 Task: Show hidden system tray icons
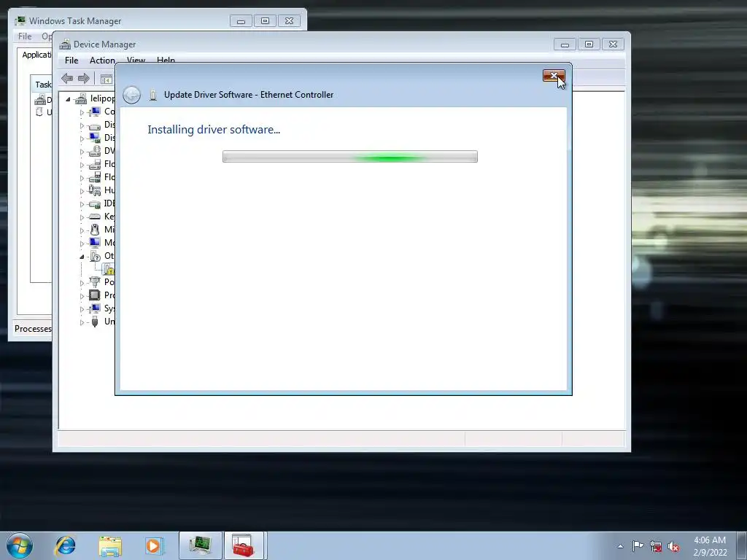click(620, 546)
